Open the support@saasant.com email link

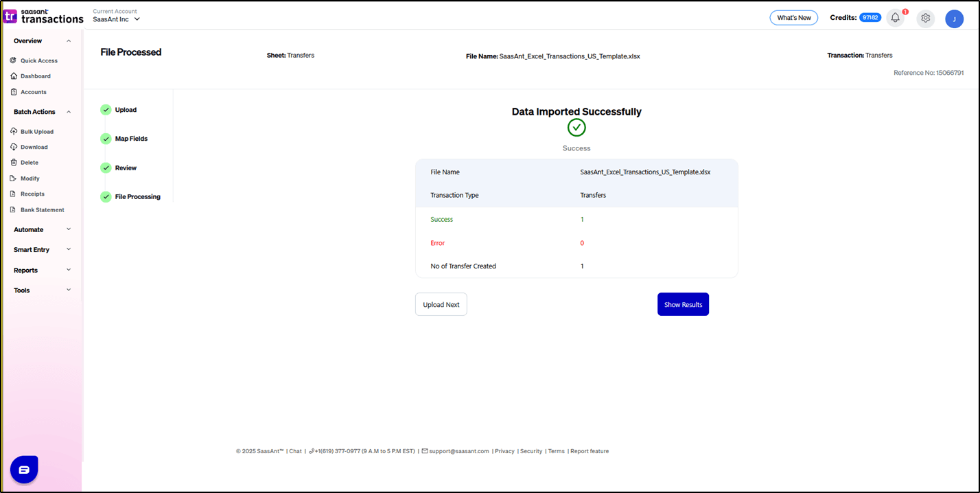pos(458,451)
